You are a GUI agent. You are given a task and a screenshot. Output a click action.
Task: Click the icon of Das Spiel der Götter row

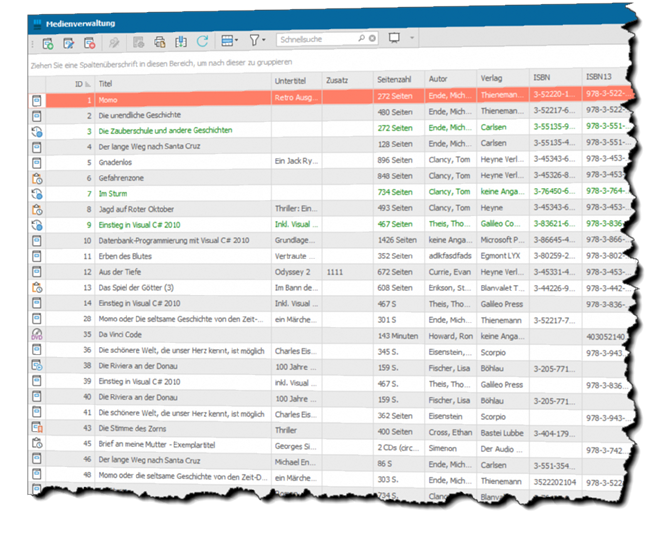[x=37, y=288]
